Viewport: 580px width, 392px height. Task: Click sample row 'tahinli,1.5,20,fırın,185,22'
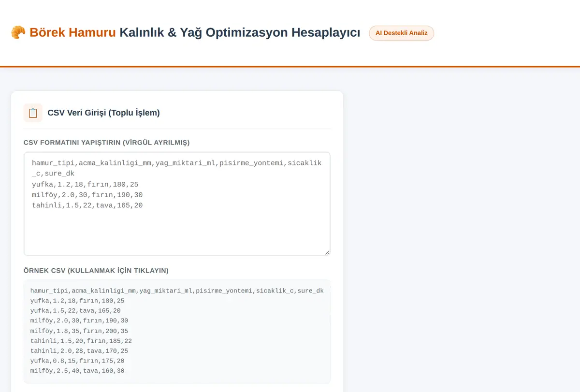coord(81,341)
